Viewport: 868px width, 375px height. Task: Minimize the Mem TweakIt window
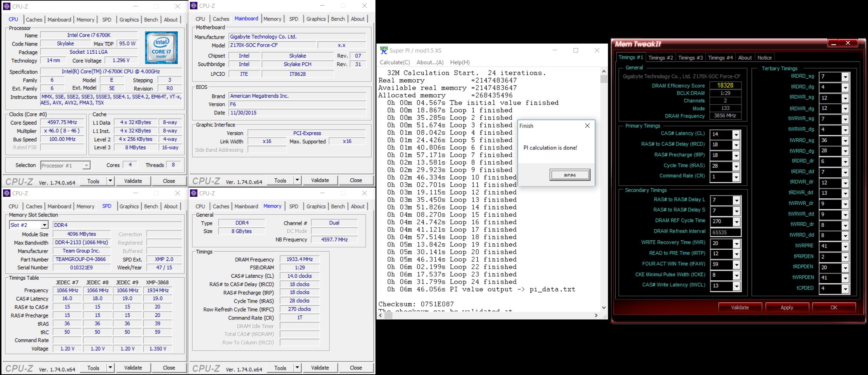pos(833,43)
